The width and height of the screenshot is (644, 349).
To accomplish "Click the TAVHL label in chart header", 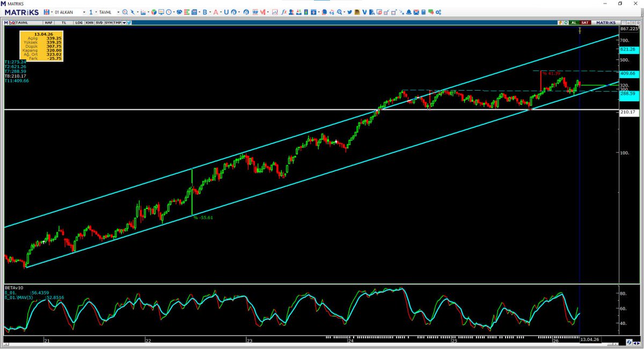I will (x=21, y=23).
